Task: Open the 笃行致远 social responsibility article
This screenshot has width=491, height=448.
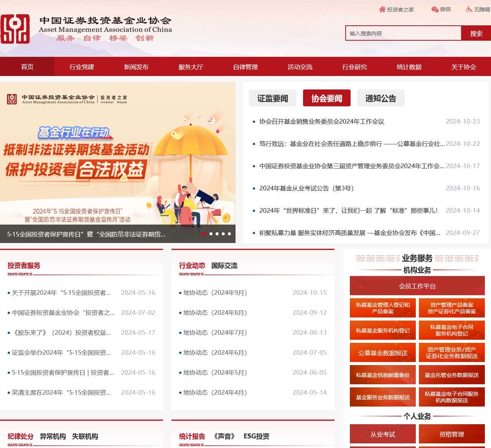Action: (352, 144)
